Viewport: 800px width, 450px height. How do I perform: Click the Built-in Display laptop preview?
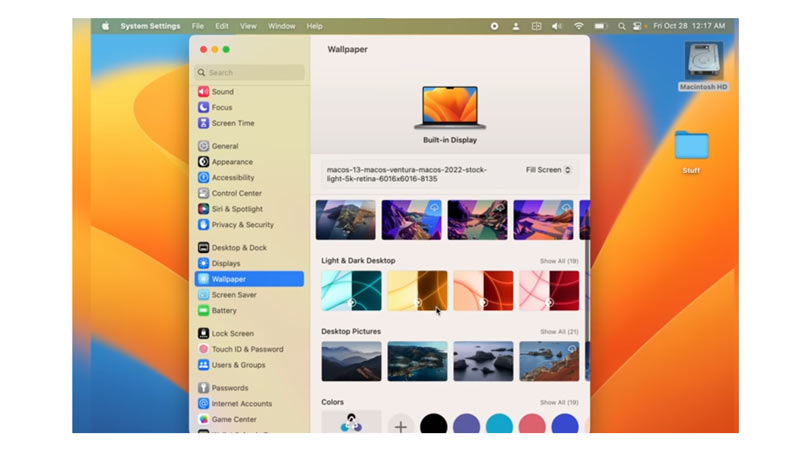coord(449,108)
